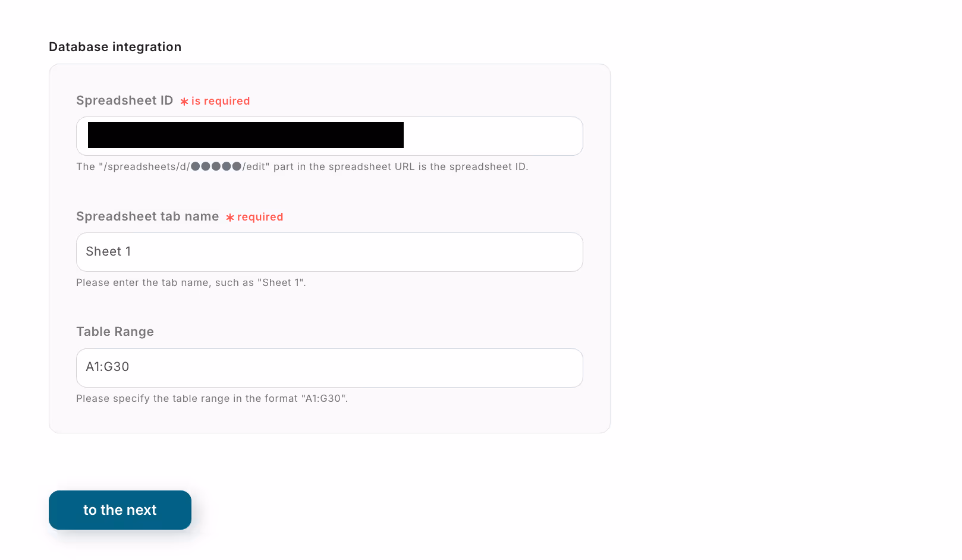Click the gray dots placeholder in URL hint
Screen dimensions: 962x560
(x=216, y=166)
